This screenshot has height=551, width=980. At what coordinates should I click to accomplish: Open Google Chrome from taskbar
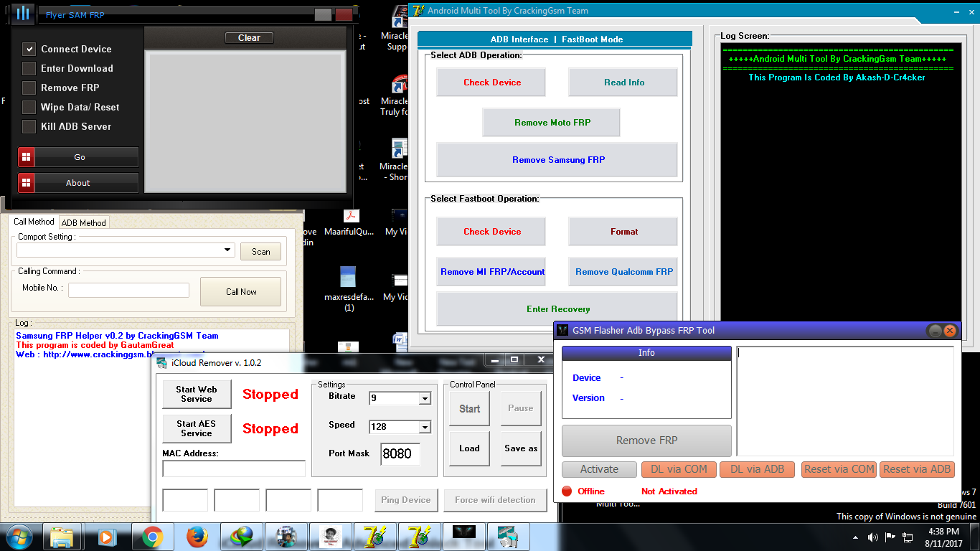point(151,537)
